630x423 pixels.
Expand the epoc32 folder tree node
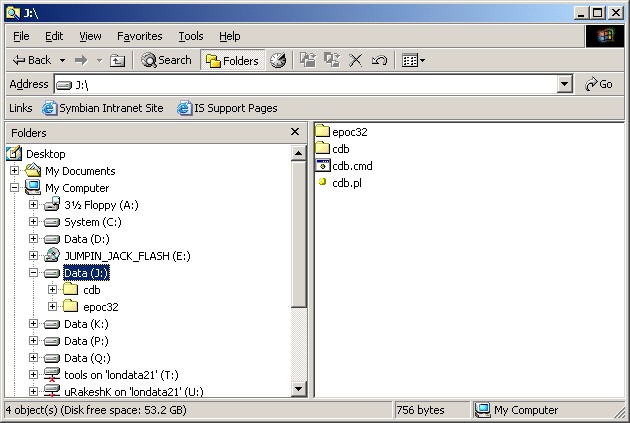tap(53, 307)
